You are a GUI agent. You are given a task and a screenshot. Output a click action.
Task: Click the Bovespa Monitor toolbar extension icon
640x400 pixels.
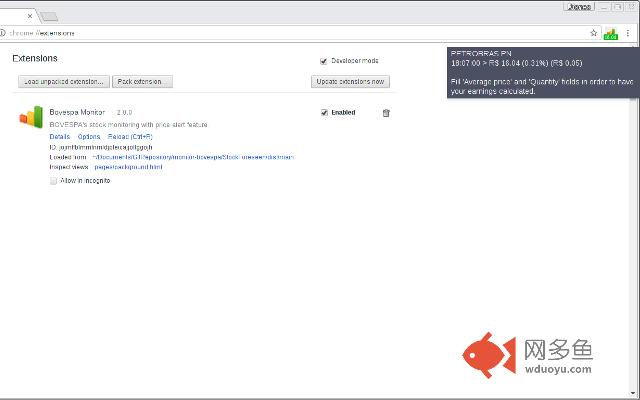tap(611, 33)
